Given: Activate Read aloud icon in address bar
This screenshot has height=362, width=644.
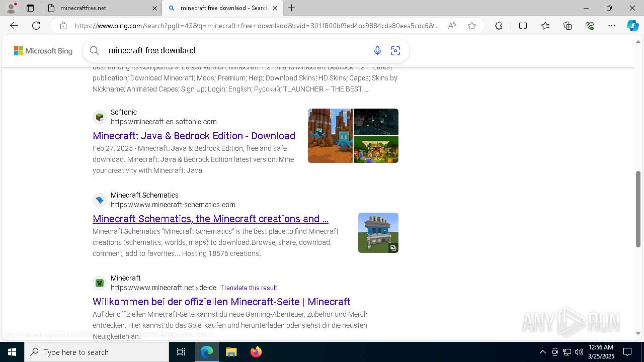Looking at the screenshot, I should (452, 26).
